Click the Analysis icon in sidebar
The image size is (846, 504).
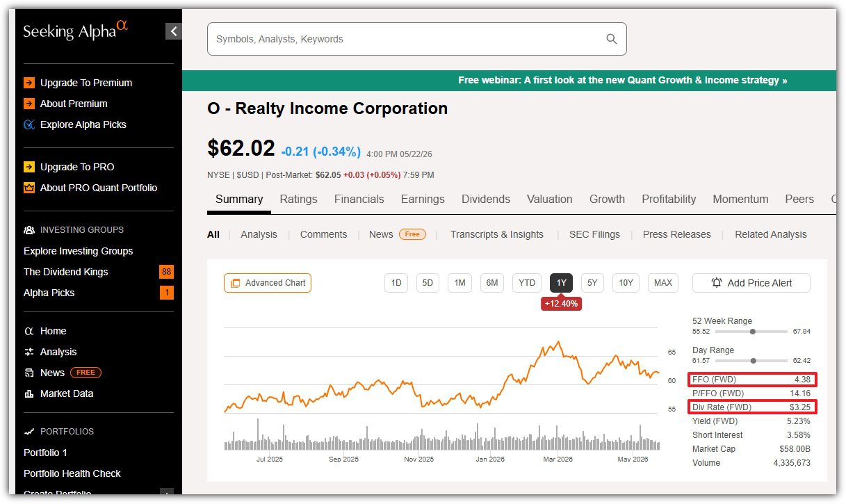29,352
